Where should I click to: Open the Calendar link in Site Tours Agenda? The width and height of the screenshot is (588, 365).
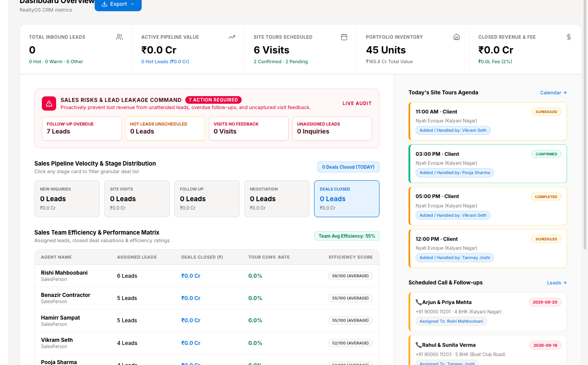553,93
